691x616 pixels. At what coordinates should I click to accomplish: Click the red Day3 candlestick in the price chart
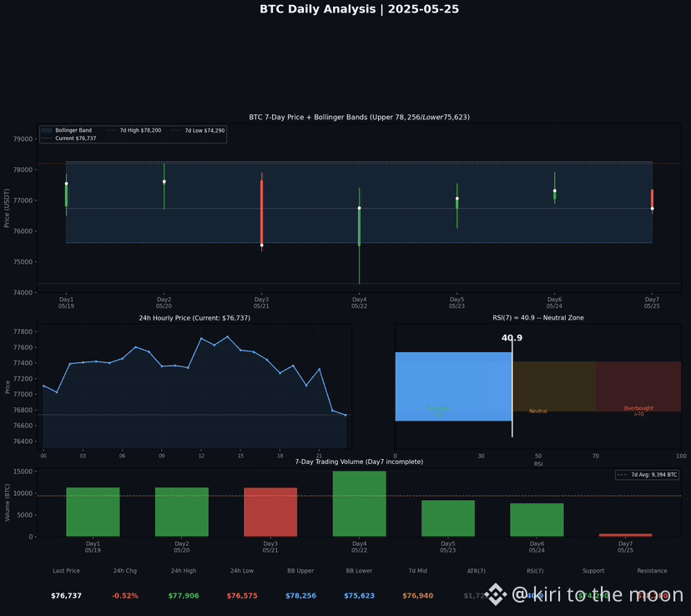[262, 211]
